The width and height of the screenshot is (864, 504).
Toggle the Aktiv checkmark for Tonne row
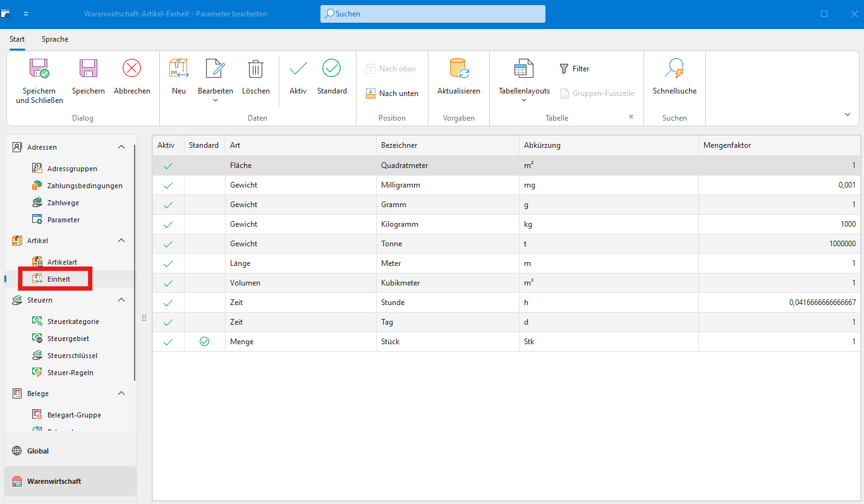coord(167,244)
